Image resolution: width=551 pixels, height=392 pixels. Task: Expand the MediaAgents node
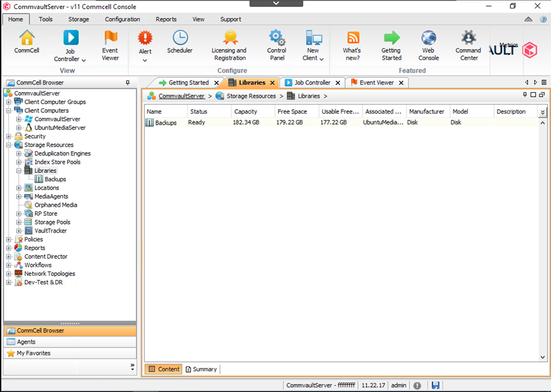click(19, 196)
